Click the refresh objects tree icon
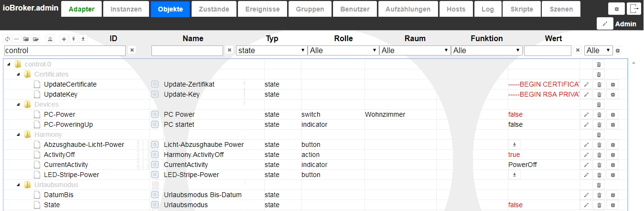 point(7,39)
